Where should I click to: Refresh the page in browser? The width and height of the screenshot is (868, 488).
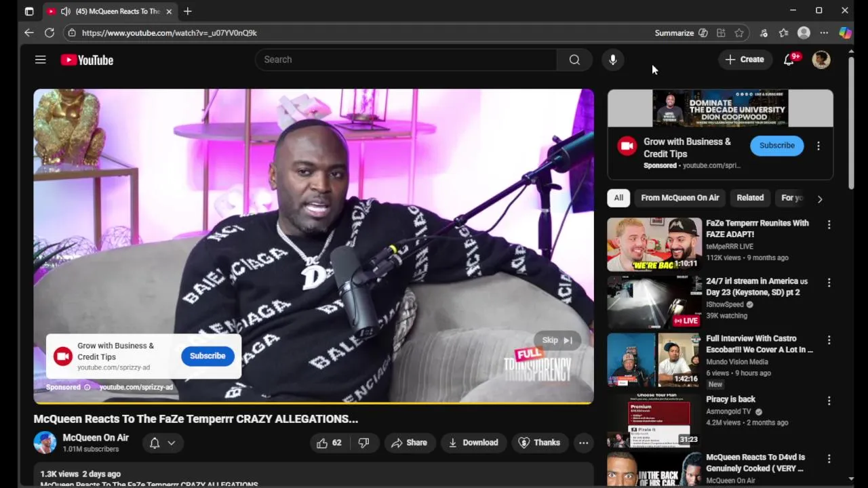50,33
